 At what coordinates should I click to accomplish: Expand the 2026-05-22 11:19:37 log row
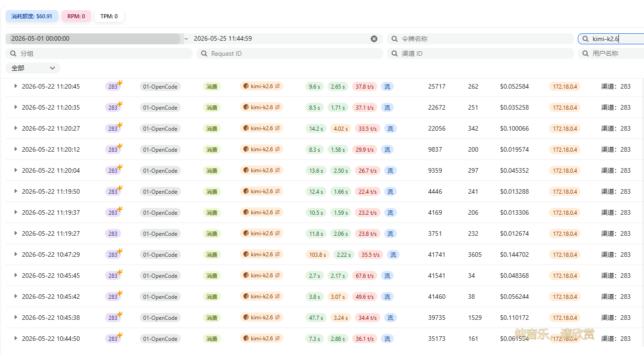click(x=16, y=212)
